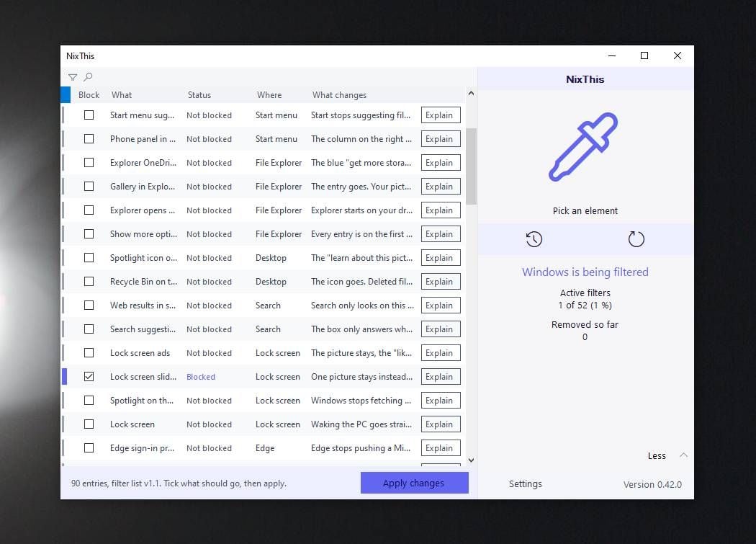Sort by the What column header
756x544 pixels.
click(x=122, y=95)
